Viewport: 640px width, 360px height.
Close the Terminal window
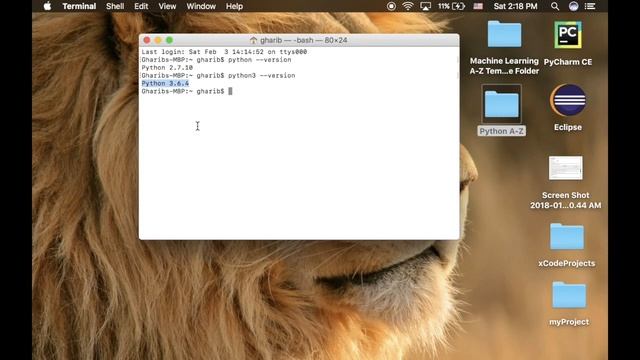(x=147, y=40)
